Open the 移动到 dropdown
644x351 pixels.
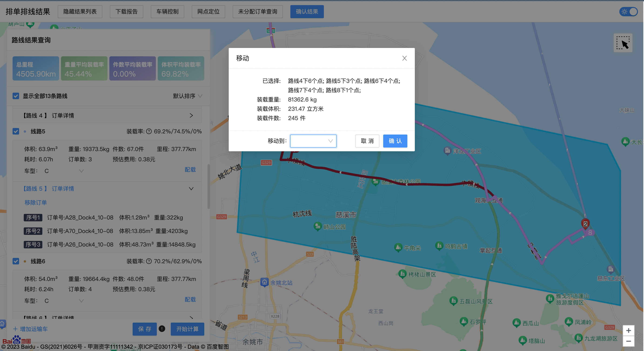(x=313, y=141)
